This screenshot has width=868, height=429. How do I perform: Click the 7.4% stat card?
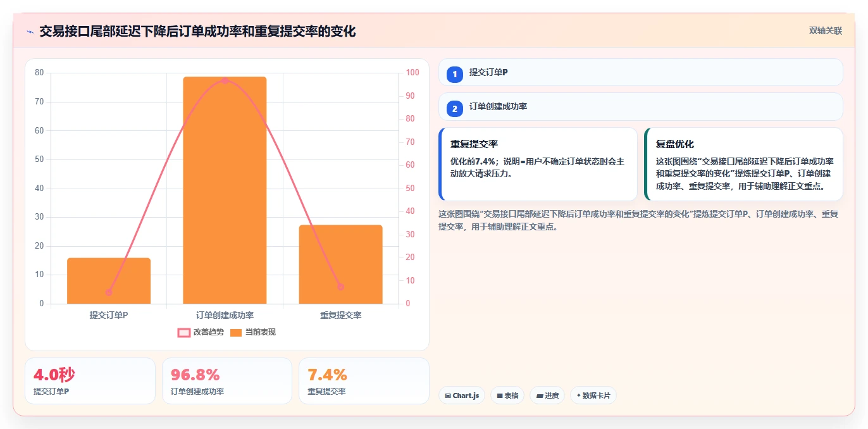364,381
